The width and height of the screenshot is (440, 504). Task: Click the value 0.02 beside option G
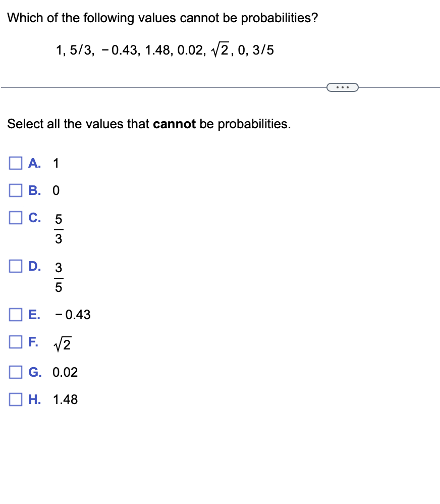click(x=66, y=372)
